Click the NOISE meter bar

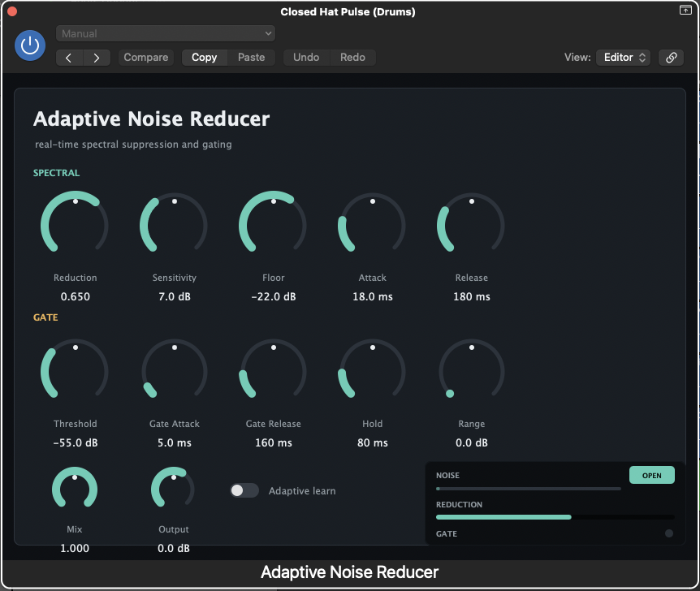pos(528,489)
